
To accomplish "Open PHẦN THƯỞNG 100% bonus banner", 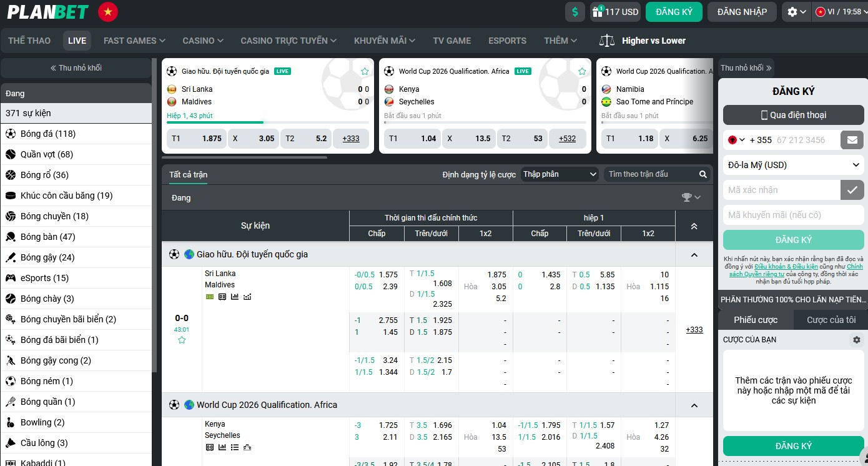I will coord(793,300).
